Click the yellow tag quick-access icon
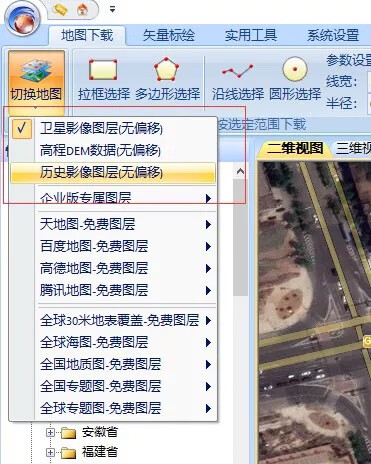This screenshot has height=464, width=371. click(x=60, y=10)
